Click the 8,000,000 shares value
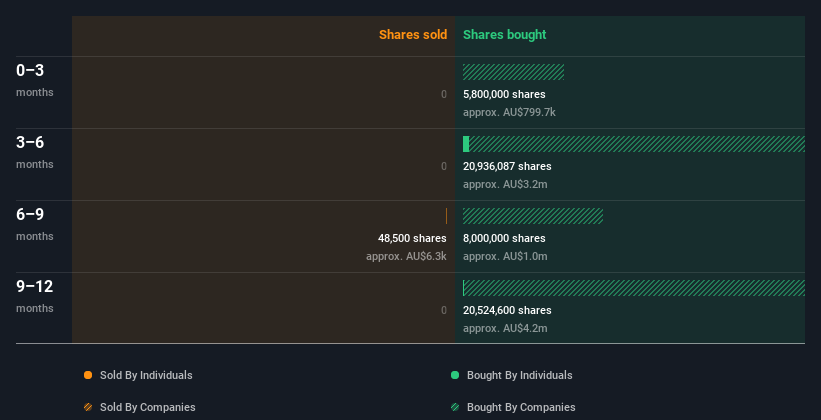 (504, 238)
